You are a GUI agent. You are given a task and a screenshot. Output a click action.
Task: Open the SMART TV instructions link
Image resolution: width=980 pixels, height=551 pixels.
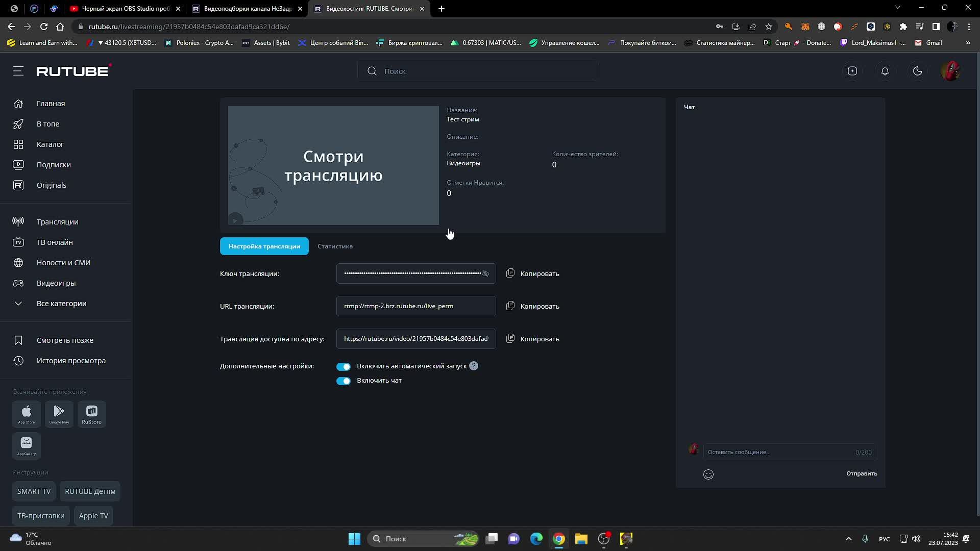34,491
